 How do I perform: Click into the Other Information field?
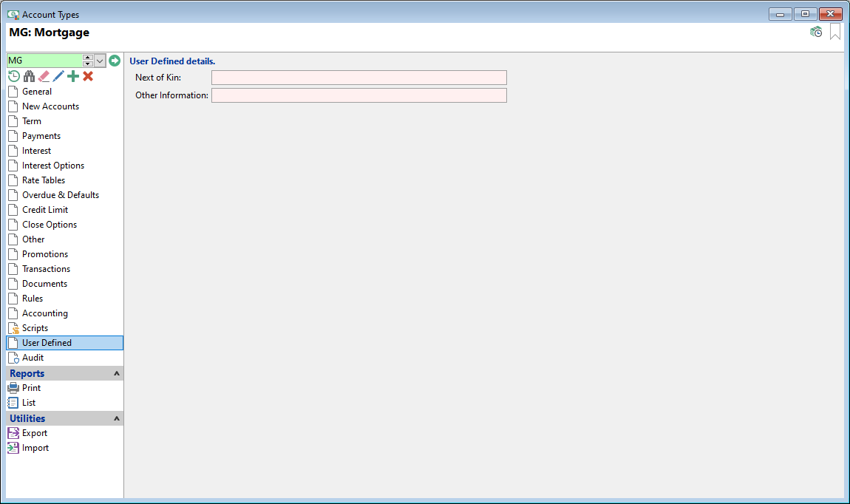pyautogui.click(x=359, y=95)
